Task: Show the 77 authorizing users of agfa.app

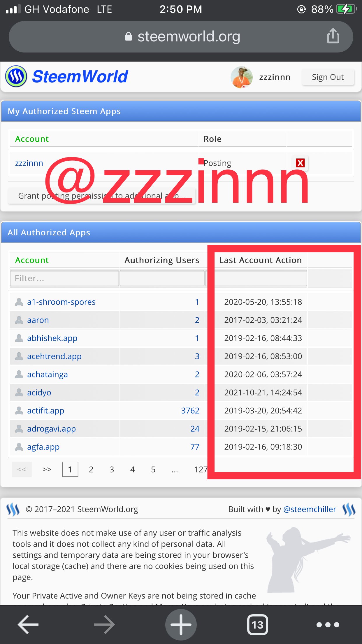Action: [x=195, y=447]
